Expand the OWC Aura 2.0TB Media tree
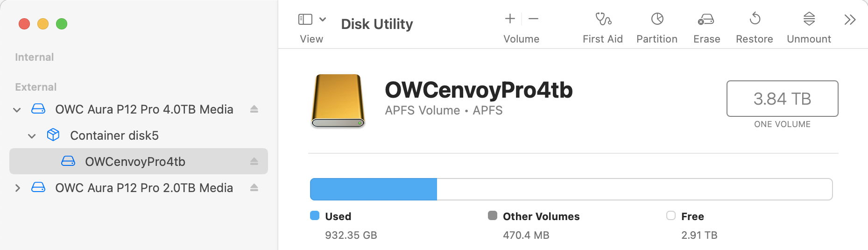The image size is (868, 250). click(17, 188)
